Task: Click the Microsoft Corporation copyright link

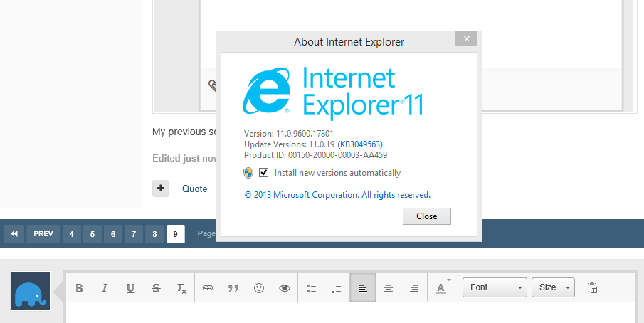Action: click(337, 195)
